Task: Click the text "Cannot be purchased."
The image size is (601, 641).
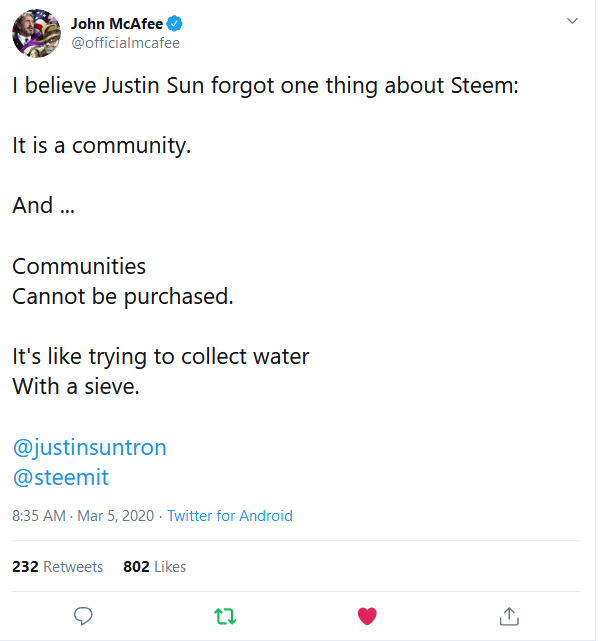Action: [122, 297]
